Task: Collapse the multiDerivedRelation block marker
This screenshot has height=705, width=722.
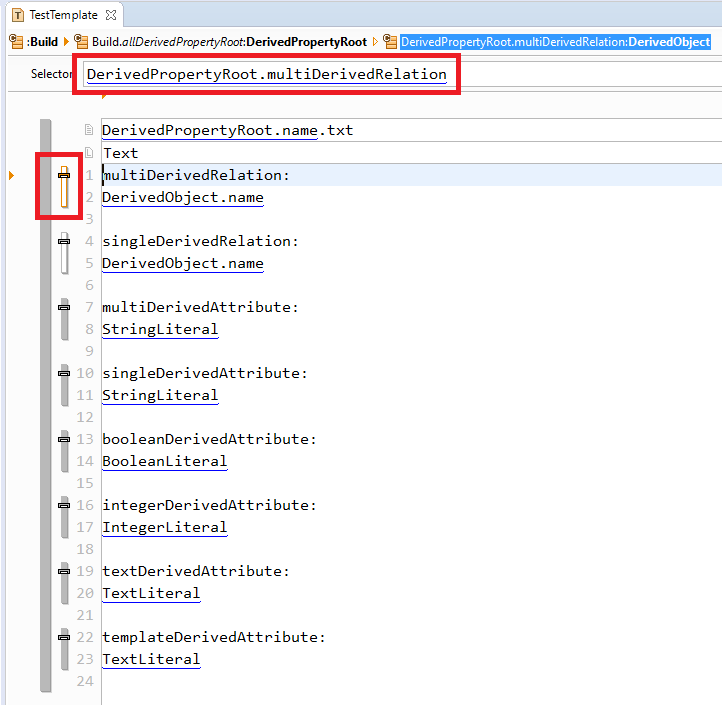Action: point(64,175)
